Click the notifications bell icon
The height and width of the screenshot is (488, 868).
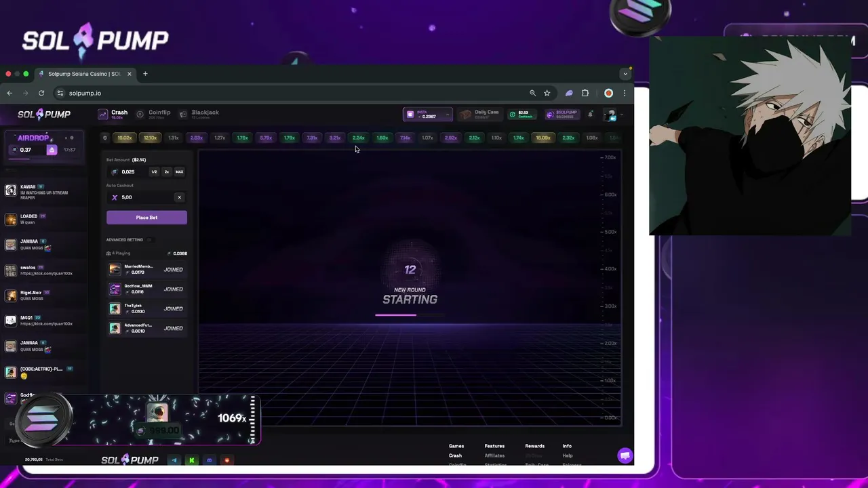point(590,115)
